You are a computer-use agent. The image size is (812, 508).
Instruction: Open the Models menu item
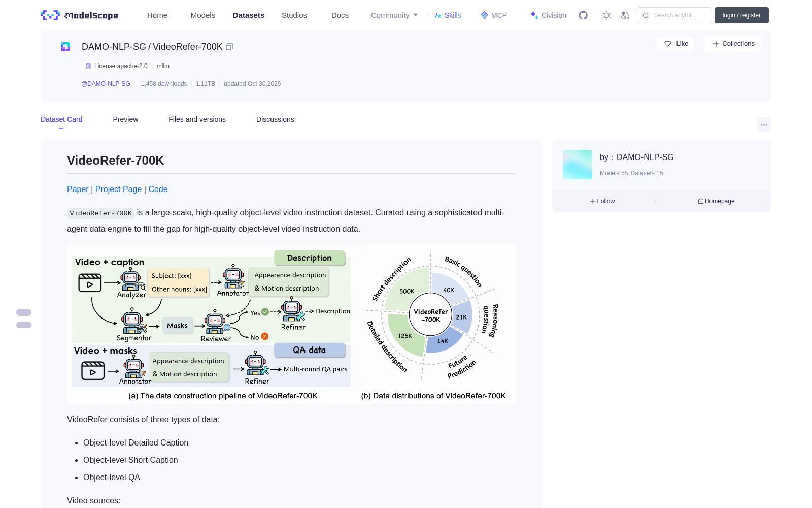click(203, 15)
